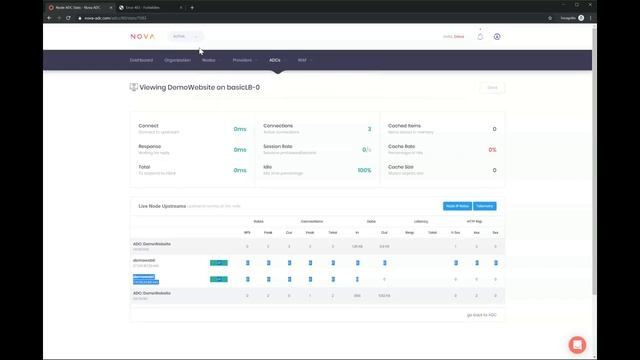This screenshot has height=360, width=640.
Task: Click the Incognito profile icon
Action: [x=581, y=18]
